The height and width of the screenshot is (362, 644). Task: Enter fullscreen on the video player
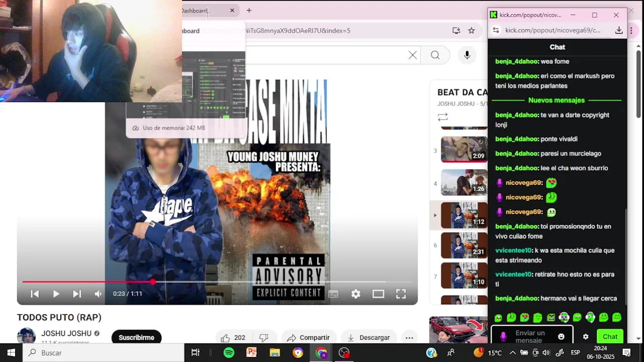click(401, 294)
